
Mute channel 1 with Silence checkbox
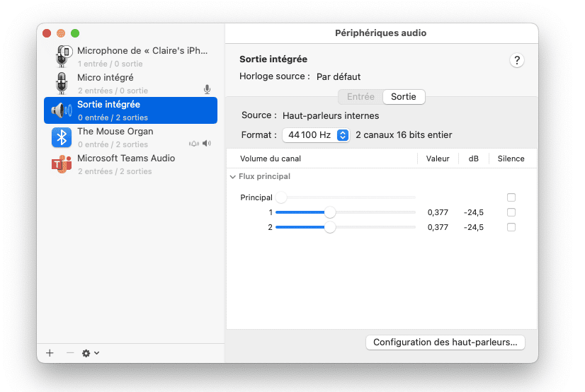[511, 212]
